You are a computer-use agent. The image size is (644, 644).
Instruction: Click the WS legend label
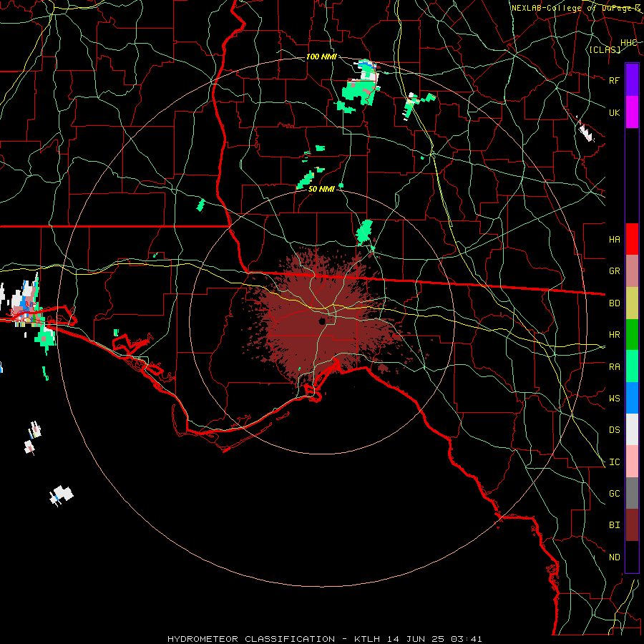[x=614, y=398]
